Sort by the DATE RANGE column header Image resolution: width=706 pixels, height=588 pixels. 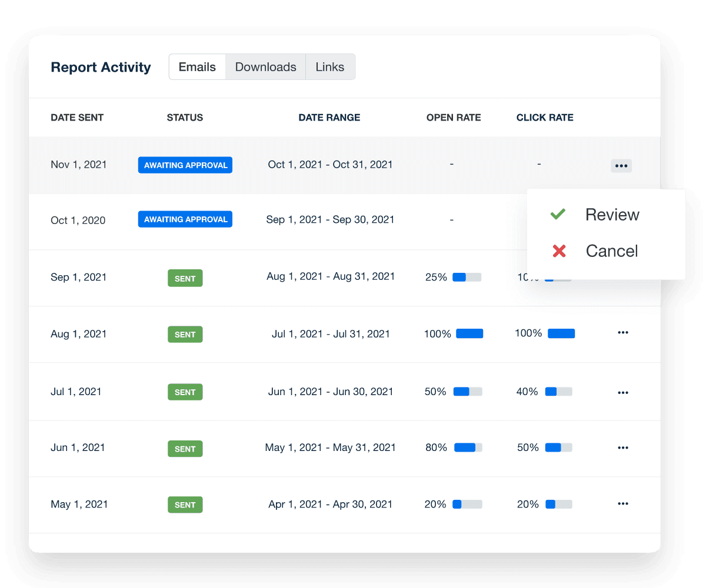tap(329, 117)
